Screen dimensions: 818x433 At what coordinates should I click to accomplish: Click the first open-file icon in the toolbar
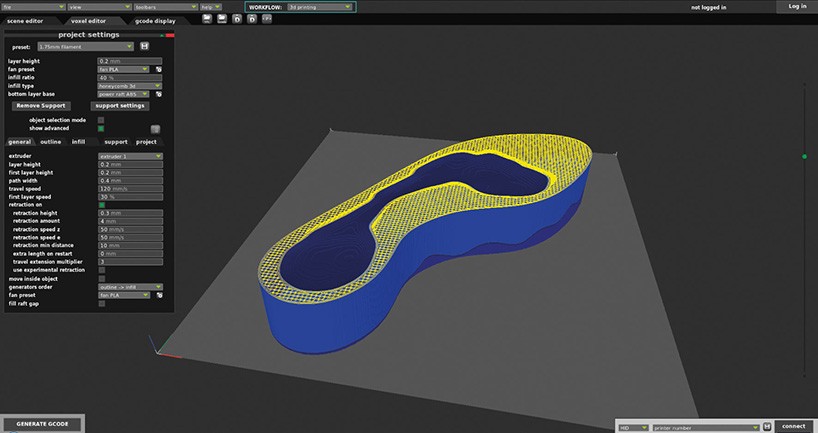207,19
